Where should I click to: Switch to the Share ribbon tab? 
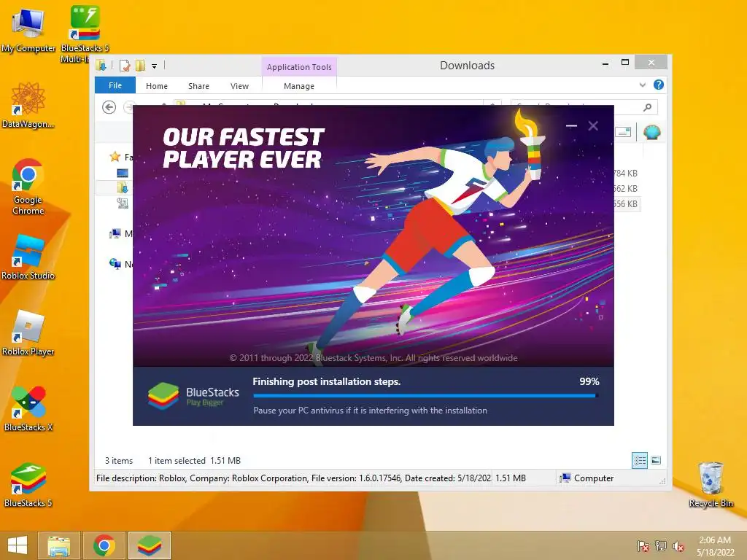pyautogui.click(x=198, y=86)
